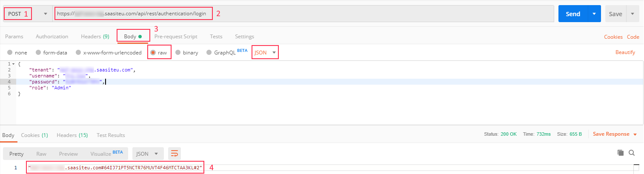Open search in response with magnifier icon
The image size is (644, 174).
pyautogui.click(x=632, y=153)
